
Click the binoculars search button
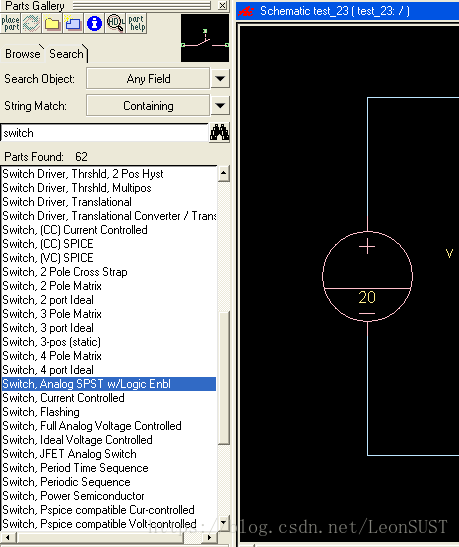[x=219, y=133]
